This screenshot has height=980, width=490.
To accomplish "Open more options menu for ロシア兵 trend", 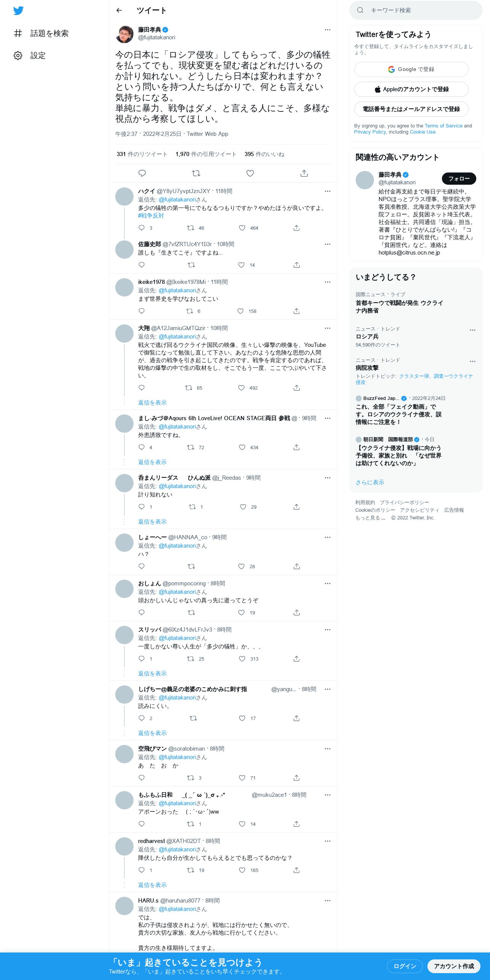I will coord(472,330).
